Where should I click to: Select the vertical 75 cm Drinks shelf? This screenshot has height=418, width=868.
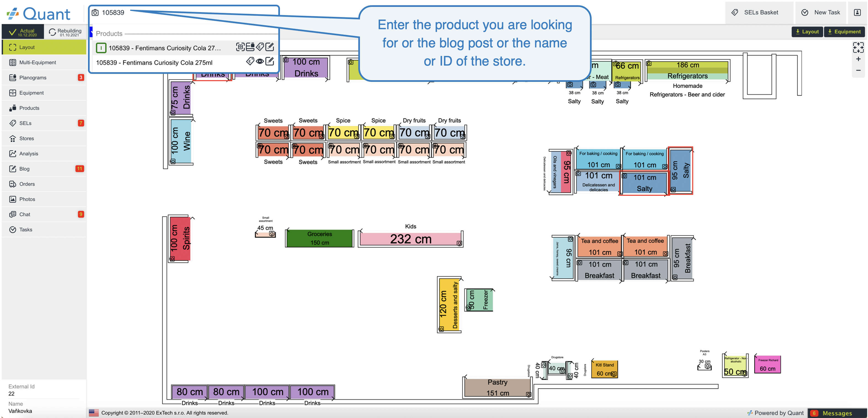pos(181,98)
